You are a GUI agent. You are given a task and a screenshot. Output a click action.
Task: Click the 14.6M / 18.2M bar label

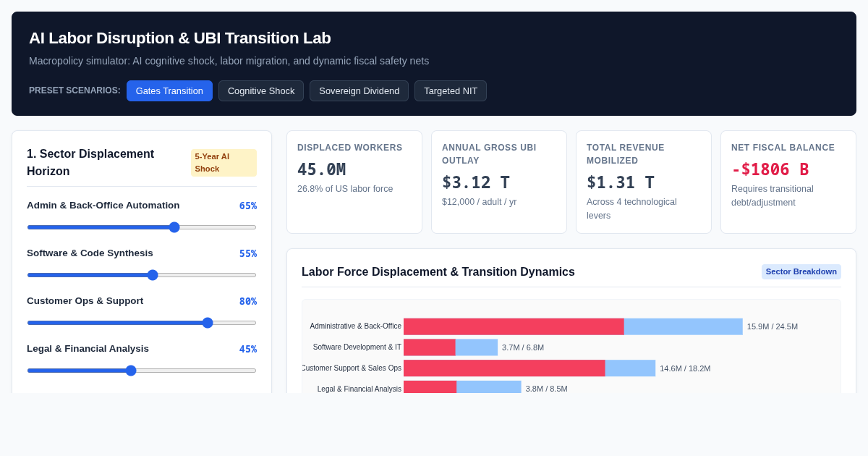(685, 368)
